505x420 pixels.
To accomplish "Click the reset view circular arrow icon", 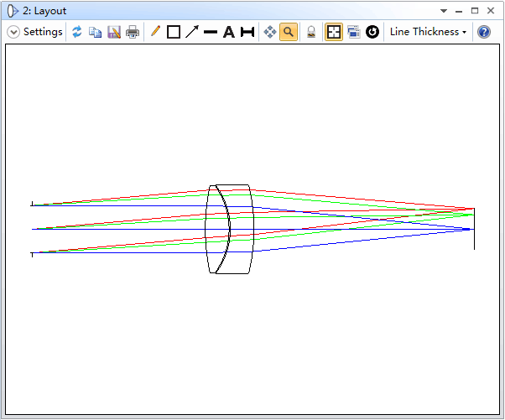I will [x=372, y=32].
